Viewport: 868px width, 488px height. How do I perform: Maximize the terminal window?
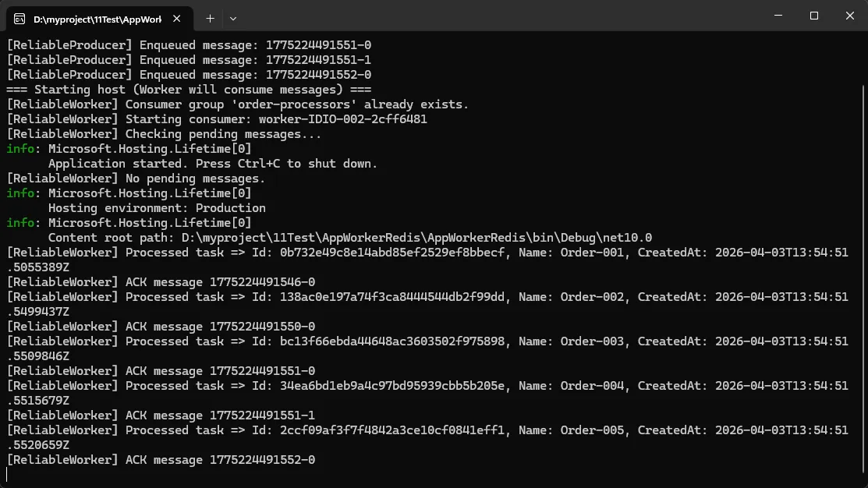pos(813,16)
